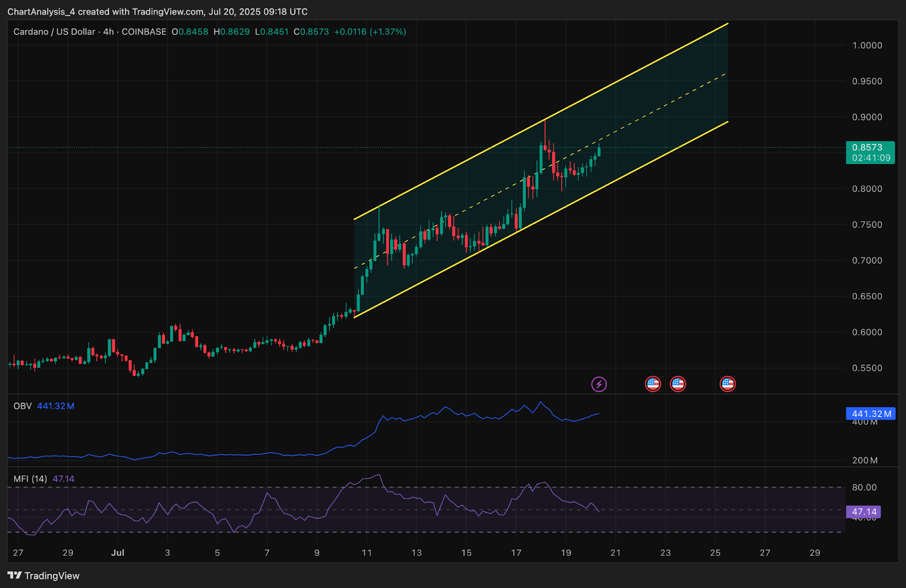Click the 0.5500 price axis label
The width and height of the screenshot is (906, 588).
pyautogui.click(x=867, y=368)
